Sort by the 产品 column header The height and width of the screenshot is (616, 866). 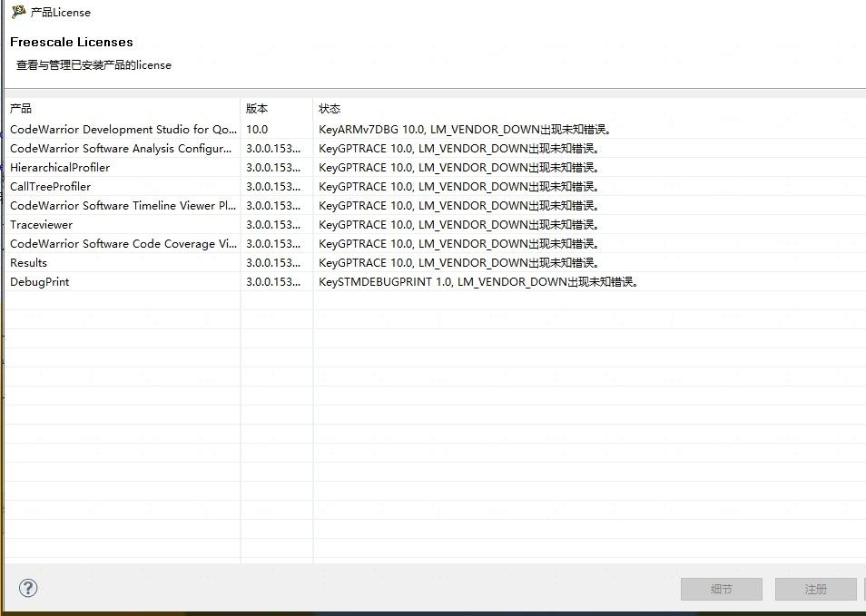[x=123, y=109]
